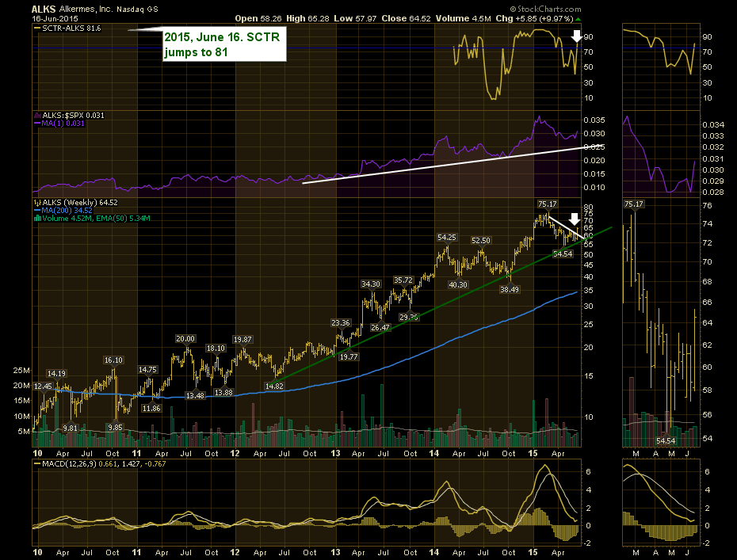The height and width of the screenshot is (560, 737).
Task: Click the 0.028 axis label in the zoom panel
Action: [713, 192]
